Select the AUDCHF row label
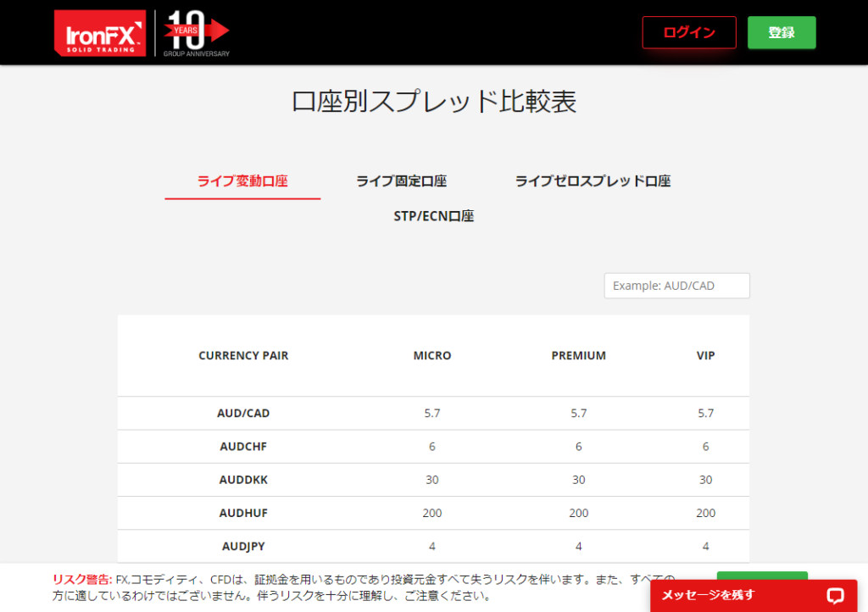Image resolution: width=868 pixels, height=612 pixels. point(243,447)
